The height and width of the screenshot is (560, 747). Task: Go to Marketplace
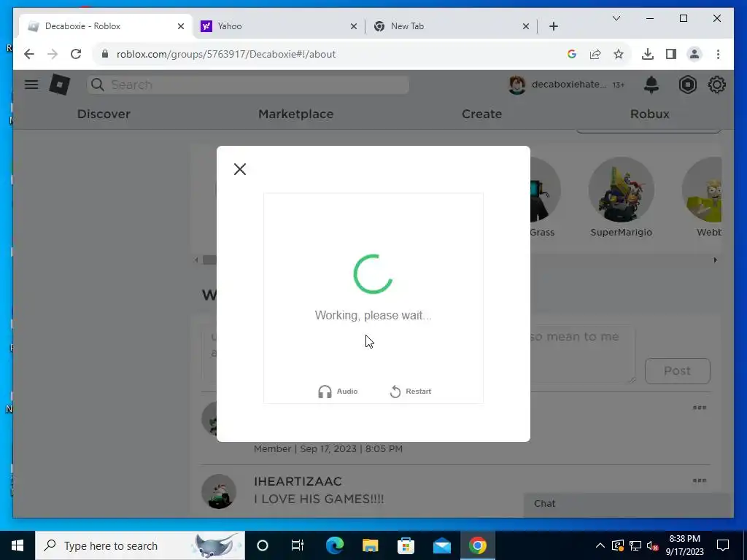tap(296, 114)
